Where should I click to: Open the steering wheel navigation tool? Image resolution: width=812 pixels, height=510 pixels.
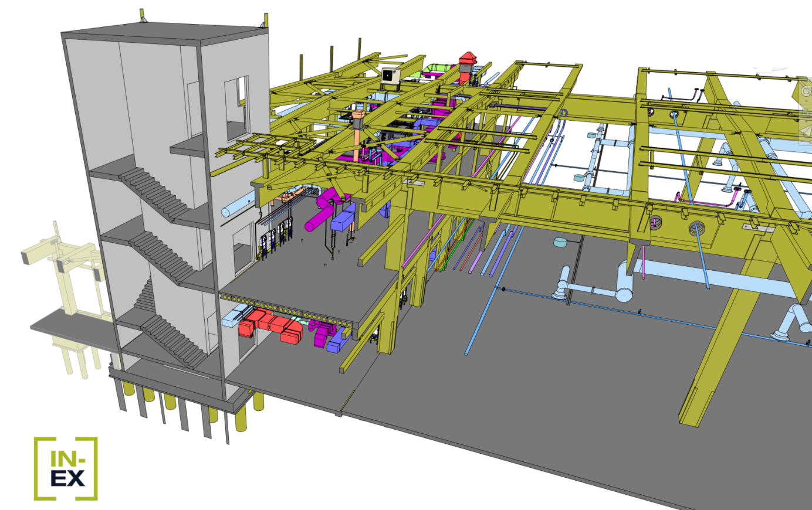coord(807,91)
